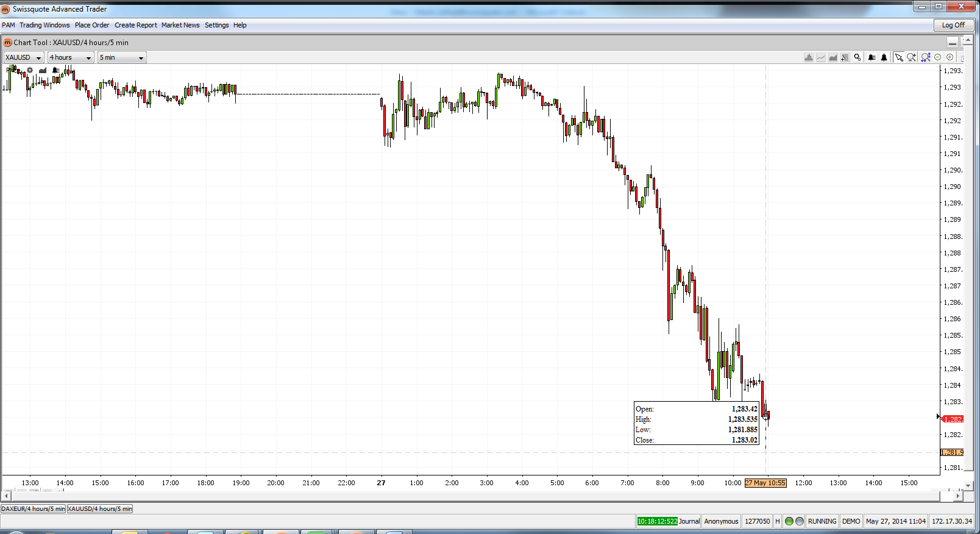
Task: Select the magnifier zoom region tool
Action: pyautogui.click(x=912, y=57)
